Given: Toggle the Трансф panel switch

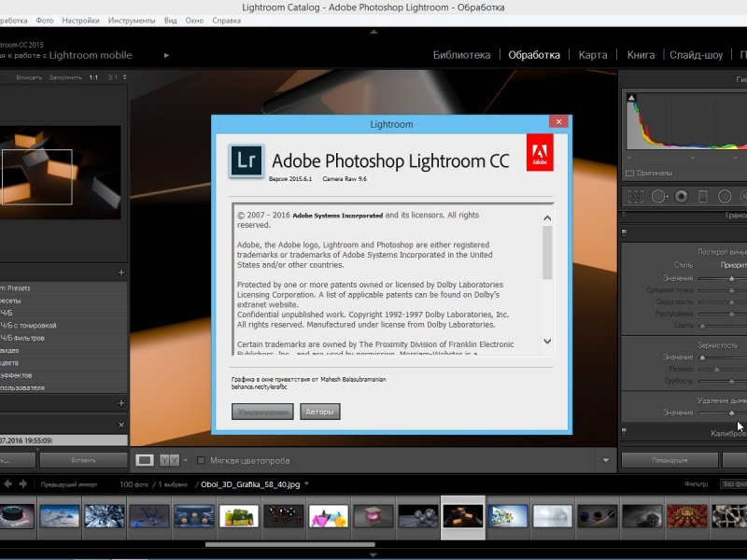Looking at the screenshot, I should coord(624,216).
